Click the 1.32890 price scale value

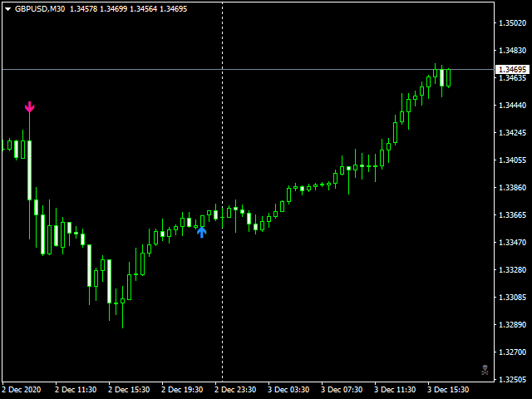pos(512,325)
